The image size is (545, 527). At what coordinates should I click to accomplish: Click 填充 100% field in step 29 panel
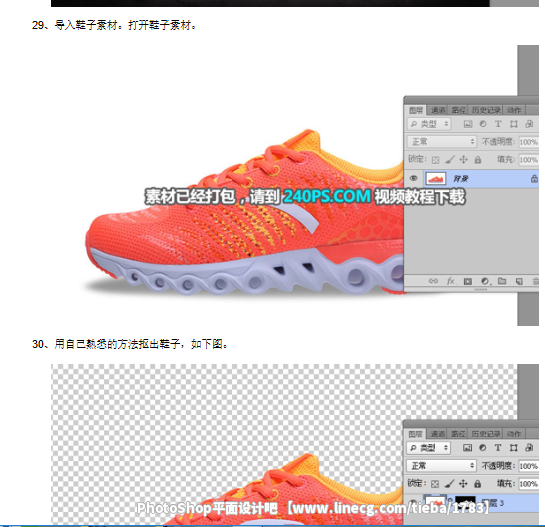coord(529,160)
